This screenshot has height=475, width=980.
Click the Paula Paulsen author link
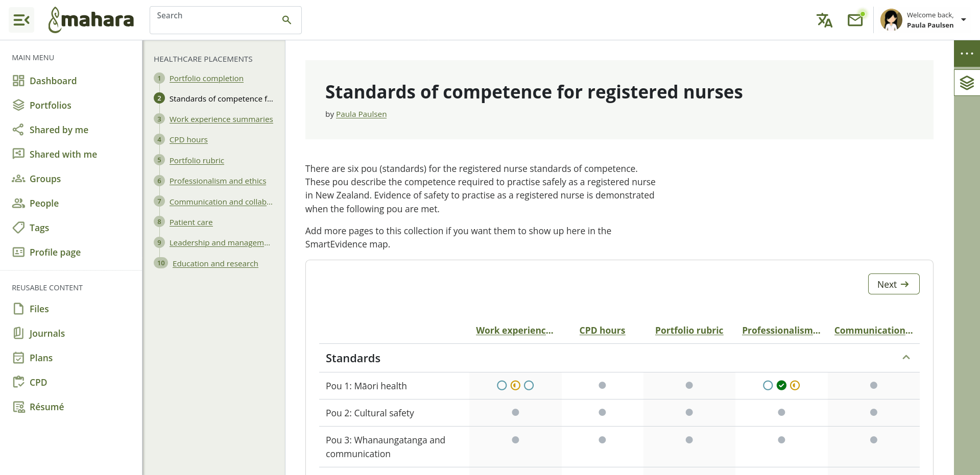(x=361, y=114)
